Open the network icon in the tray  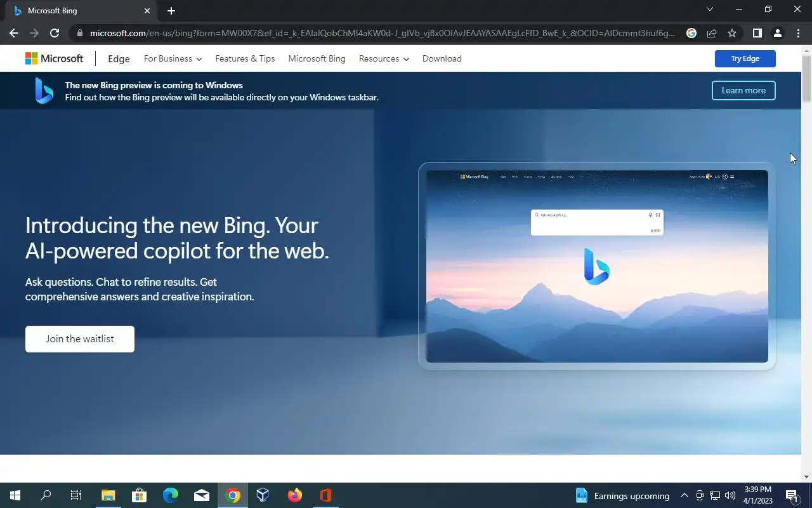click(x=715, y=495)
